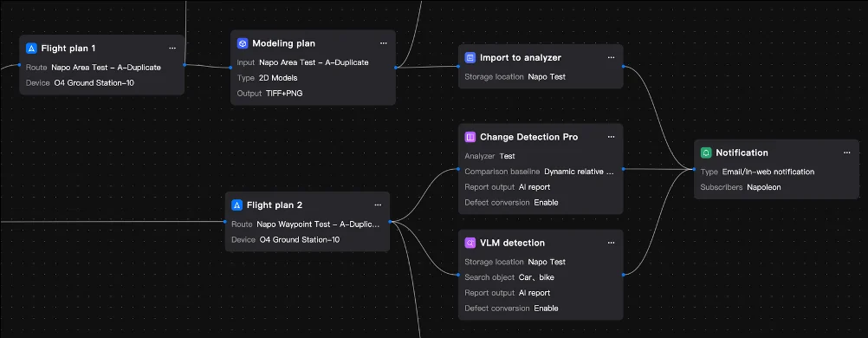The height and width of the screenshot is (338, 868).
Task: Click the Flight plan 2 node icon
Action: [237, 205]
